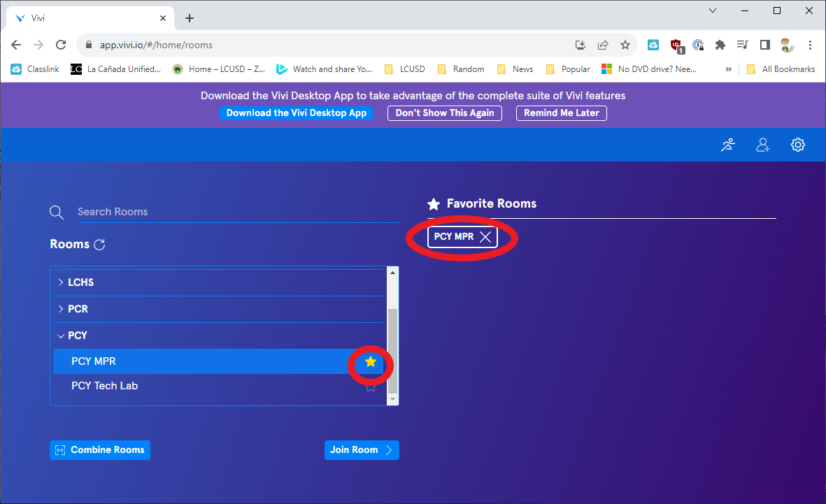Click the magnifier icon beside Search Rooms

tap(57, 213)
